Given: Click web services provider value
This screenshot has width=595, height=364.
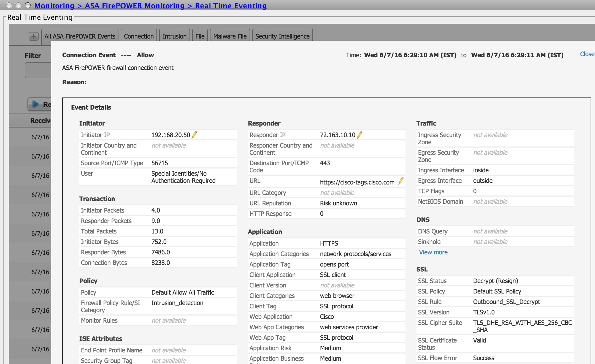Looking at the screenshot, I should click(x=349, y=327).
